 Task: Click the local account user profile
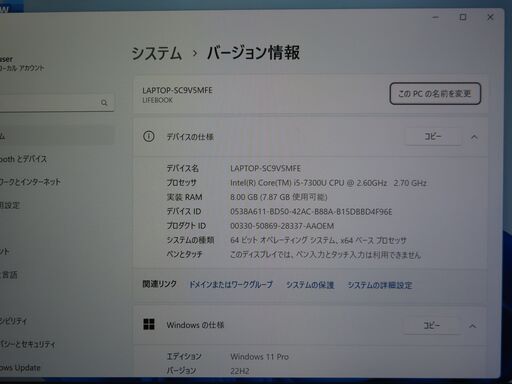[22, 63]
